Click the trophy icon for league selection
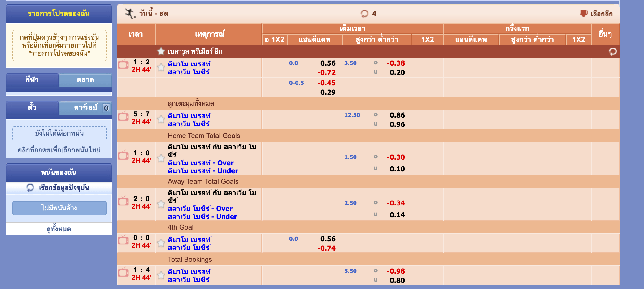Viewport: 644px width, 289px height. point(583,14)
